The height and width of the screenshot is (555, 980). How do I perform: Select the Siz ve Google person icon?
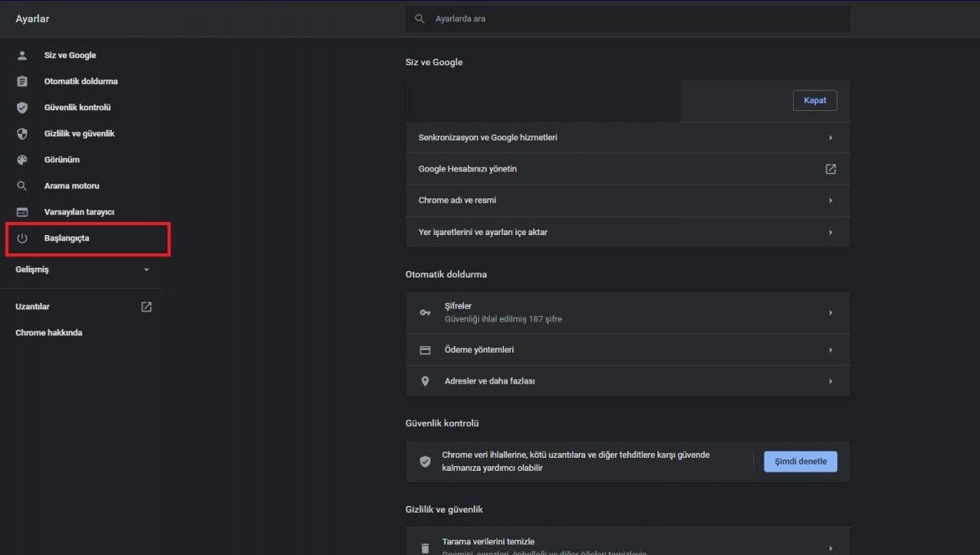pyautogui.click(x=21, y=55)
